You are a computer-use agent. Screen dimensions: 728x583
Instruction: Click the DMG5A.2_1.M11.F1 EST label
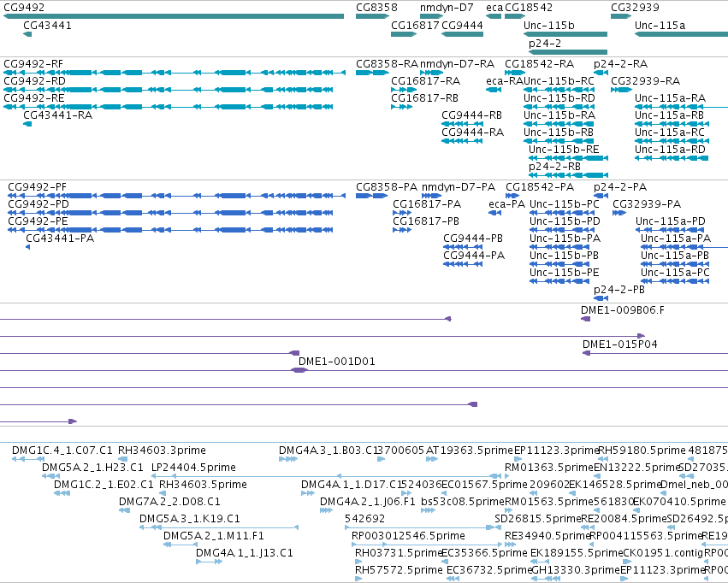tap(214, 536)
